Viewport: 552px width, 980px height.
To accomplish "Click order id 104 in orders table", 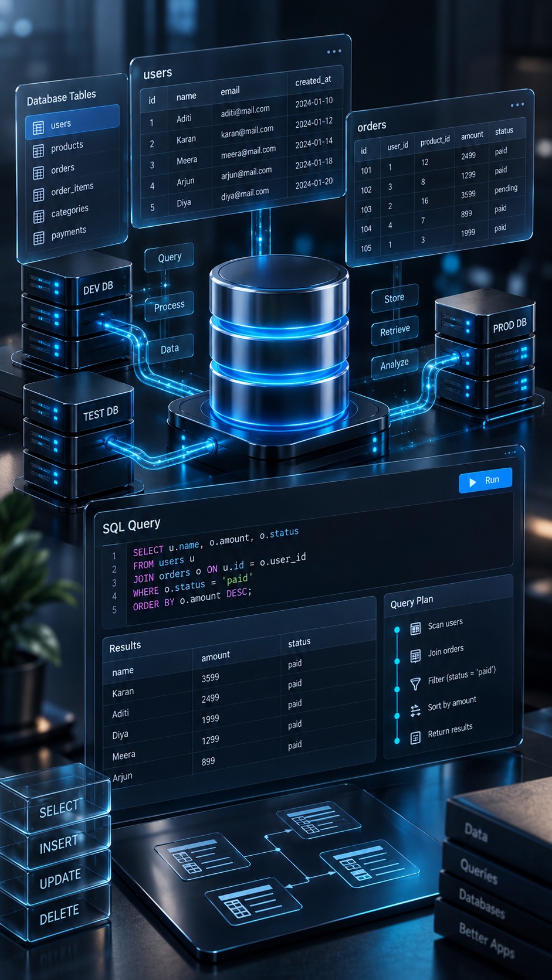I will point(366,229).
